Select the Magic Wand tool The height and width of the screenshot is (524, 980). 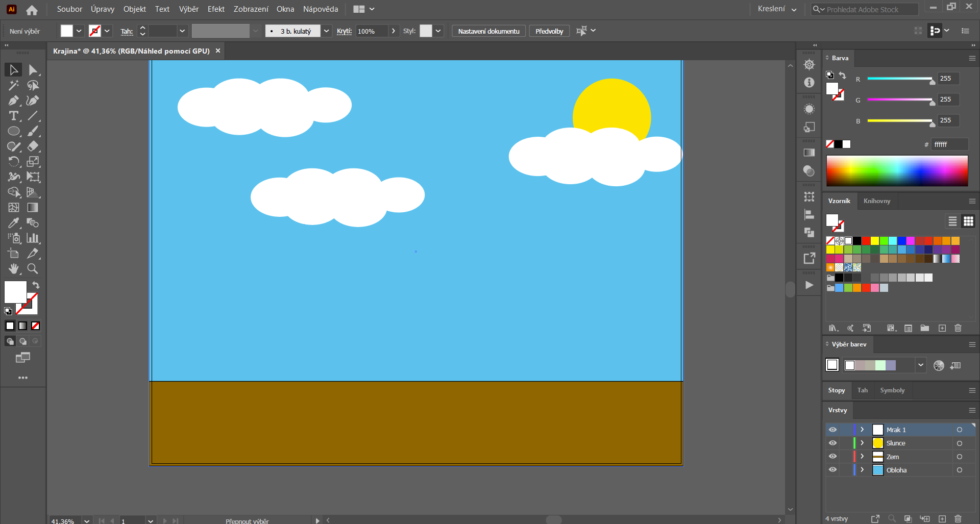pyautogui.click(x=14, y=86)
